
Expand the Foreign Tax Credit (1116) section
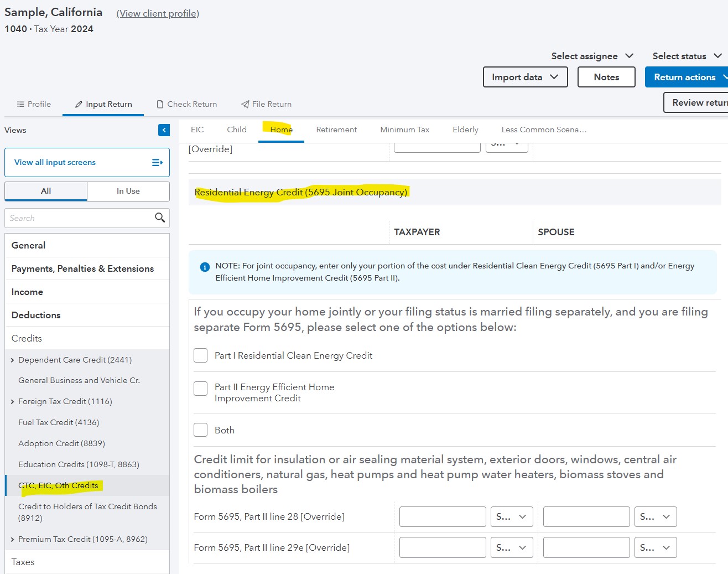point(12,401)
